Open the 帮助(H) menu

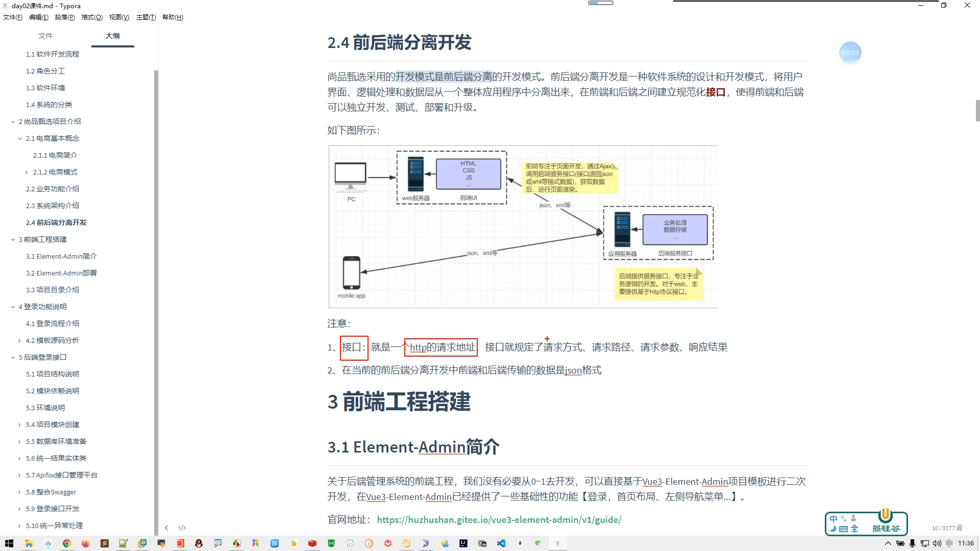173,17
